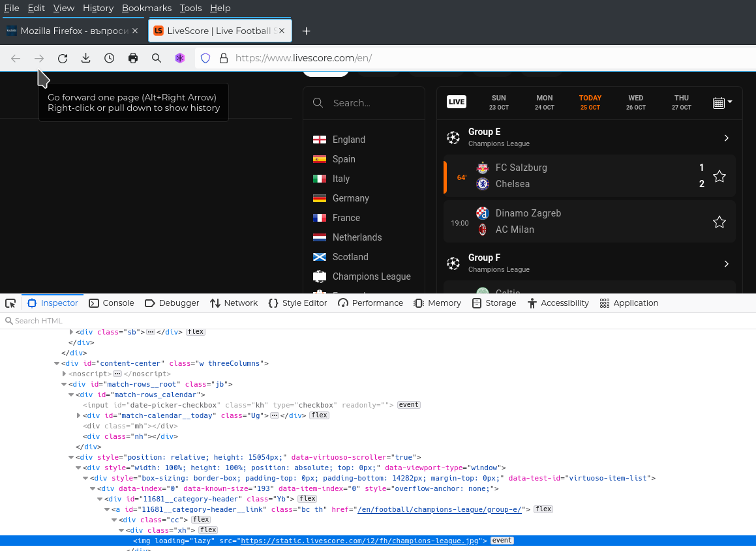Image resolution: width=756 pixels, height=551 pixels.
Task: Click the Netherlands flag icon
Action: click(x=319, y=237)
